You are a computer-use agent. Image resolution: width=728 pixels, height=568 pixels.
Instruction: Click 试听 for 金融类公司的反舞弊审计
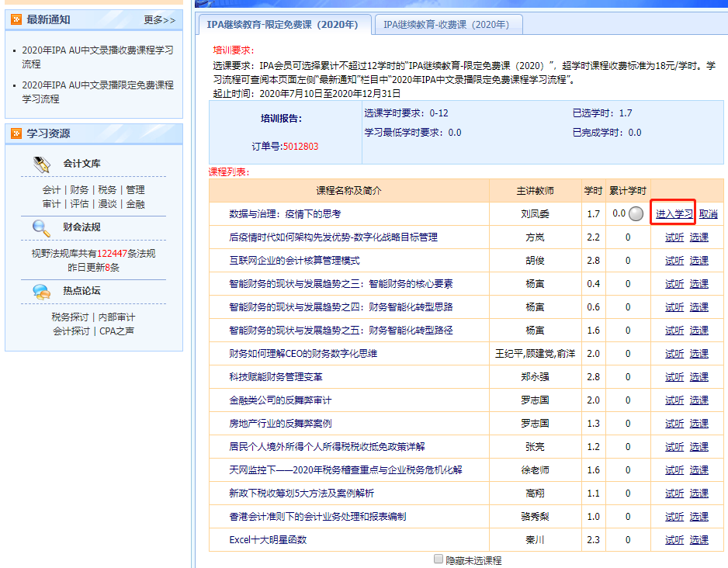(674, 400)
